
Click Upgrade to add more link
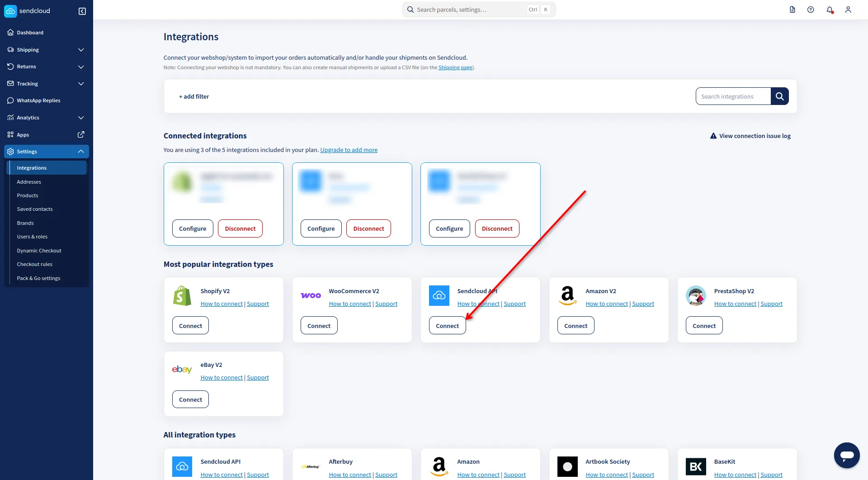point(349,150)
